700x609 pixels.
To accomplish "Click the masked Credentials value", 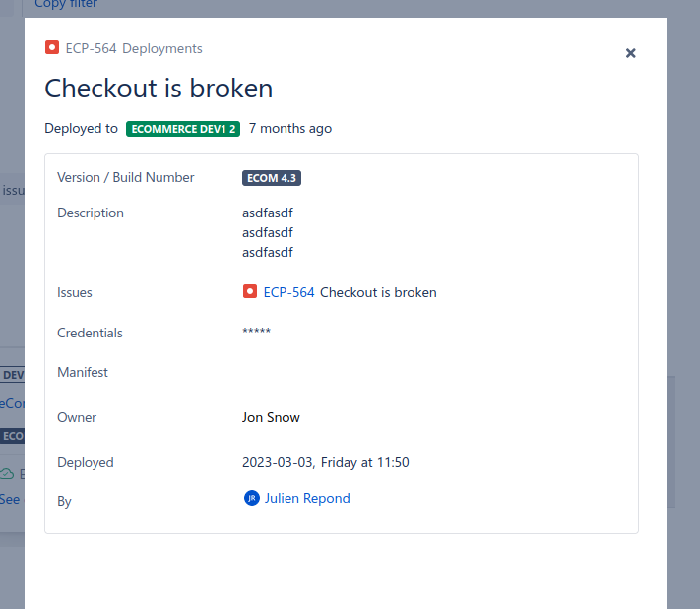I will 256,332.
